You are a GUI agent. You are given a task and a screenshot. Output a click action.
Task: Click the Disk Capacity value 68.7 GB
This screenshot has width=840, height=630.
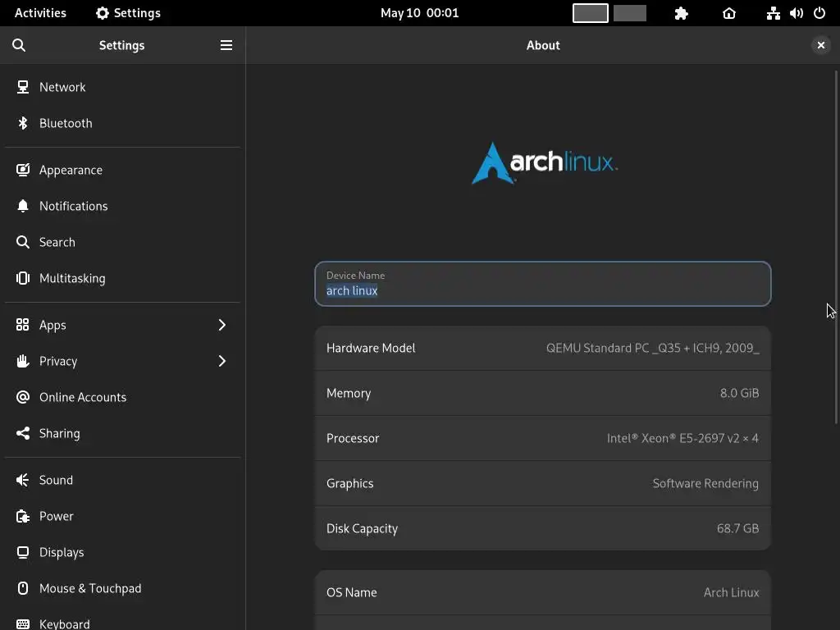coord(737,528)
